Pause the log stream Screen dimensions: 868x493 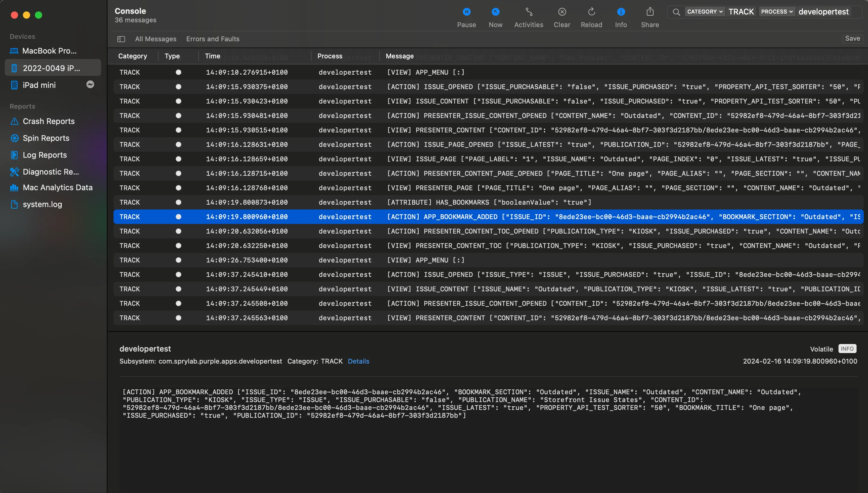coord(466,12)
